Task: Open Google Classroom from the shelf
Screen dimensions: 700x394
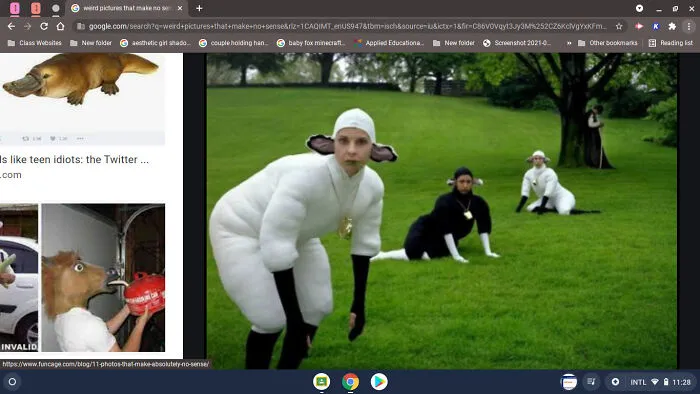Action: pyautogui.click(x=321, y=382)
